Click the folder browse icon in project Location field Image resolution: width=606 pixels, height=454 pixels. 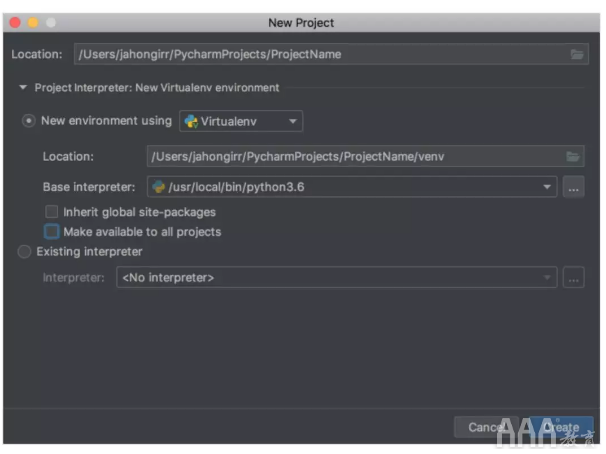pos(577,54)
